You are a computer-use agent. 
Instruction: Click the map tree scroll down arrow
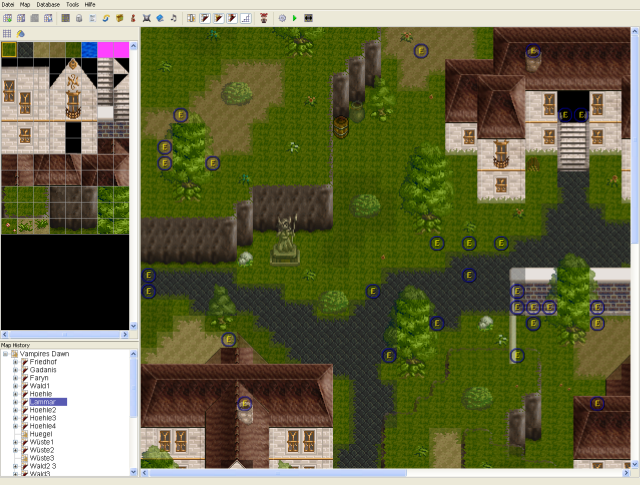point(134,471)
